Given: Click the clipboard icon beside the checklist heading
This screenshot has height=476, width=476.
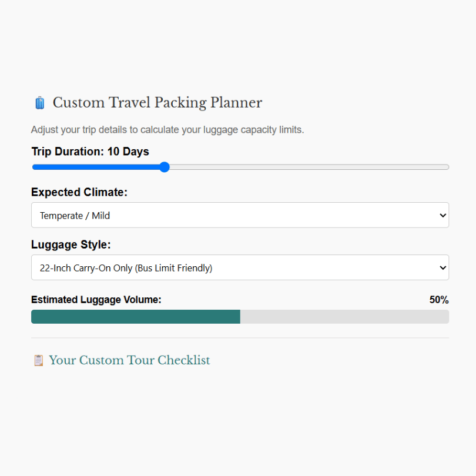Looking at the screenshot, I should click(39, 360).
